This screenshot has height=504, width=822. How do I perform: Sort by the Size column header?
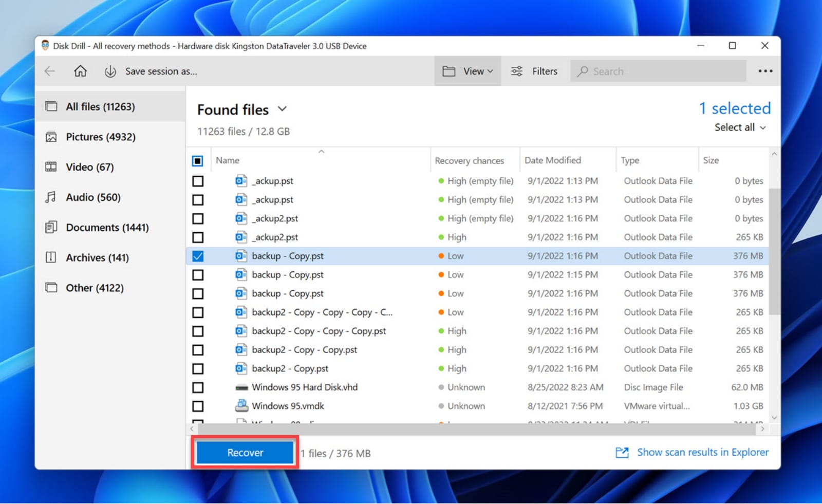[x=711, y=160]
